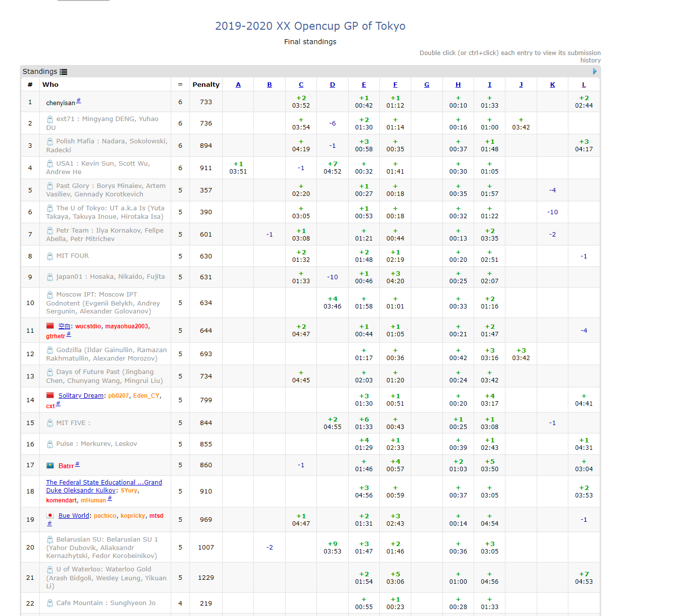677x616 pixels.
Task: Open problem L column header link
Action: (x=584, y=85)
